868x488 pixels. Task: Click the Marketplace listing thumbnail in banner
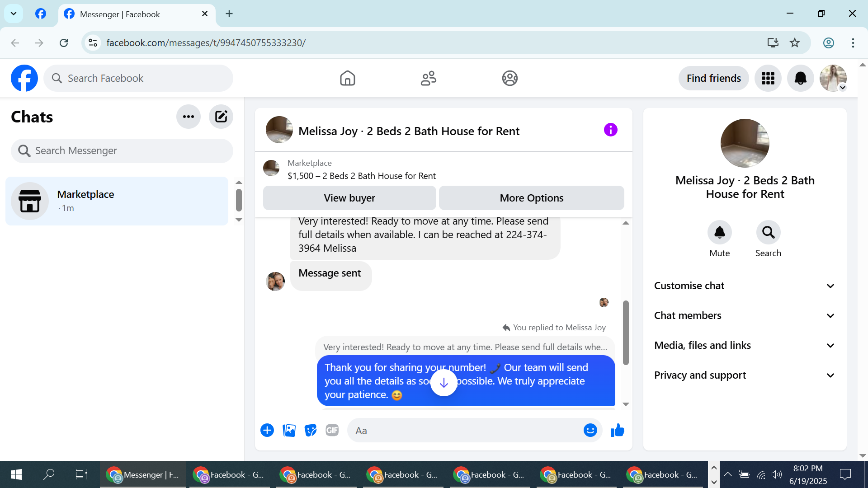(271, 168)
